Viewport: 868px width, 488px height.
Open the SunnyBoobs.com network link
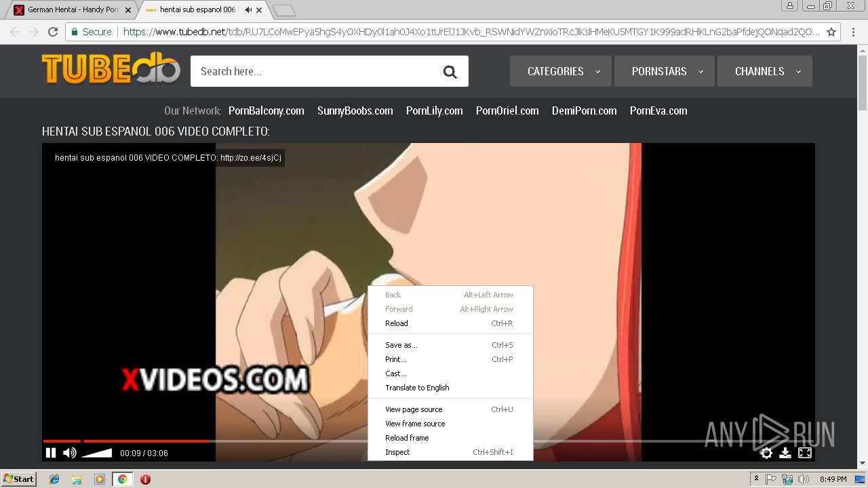pyautogui.click(x=355, y=110)
